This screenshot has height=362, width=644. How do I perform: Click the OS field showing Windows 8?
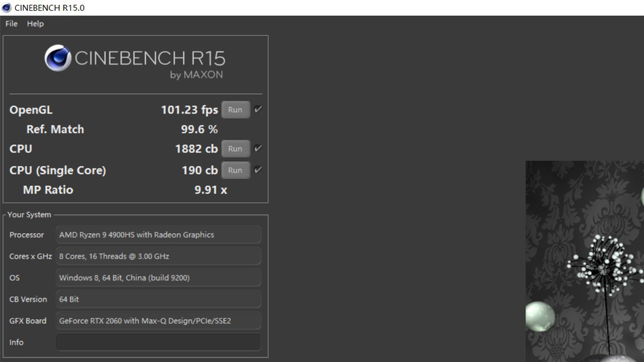tap(158, 278)
